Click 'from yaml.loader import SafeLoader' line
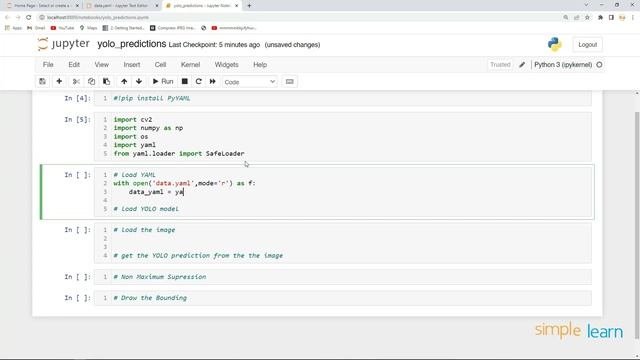This screenshot has width=640, height=360. point(179,153)
